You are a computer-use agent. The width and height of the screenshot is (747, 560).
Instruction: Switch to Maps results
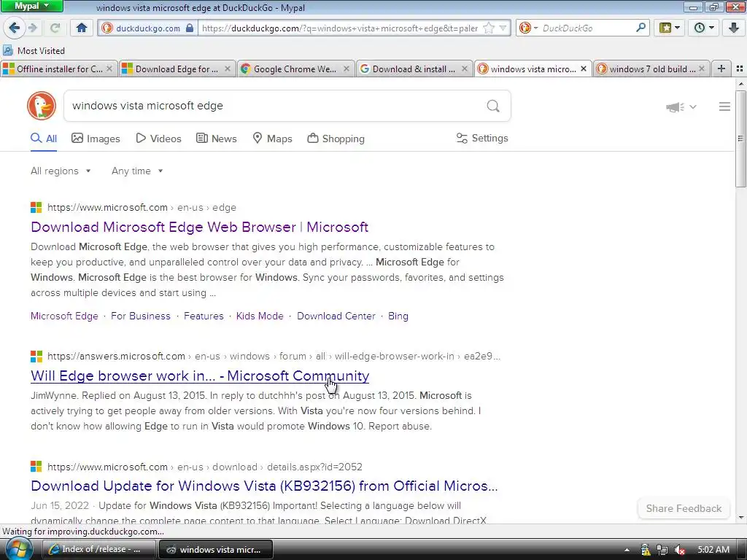(272, 139)
